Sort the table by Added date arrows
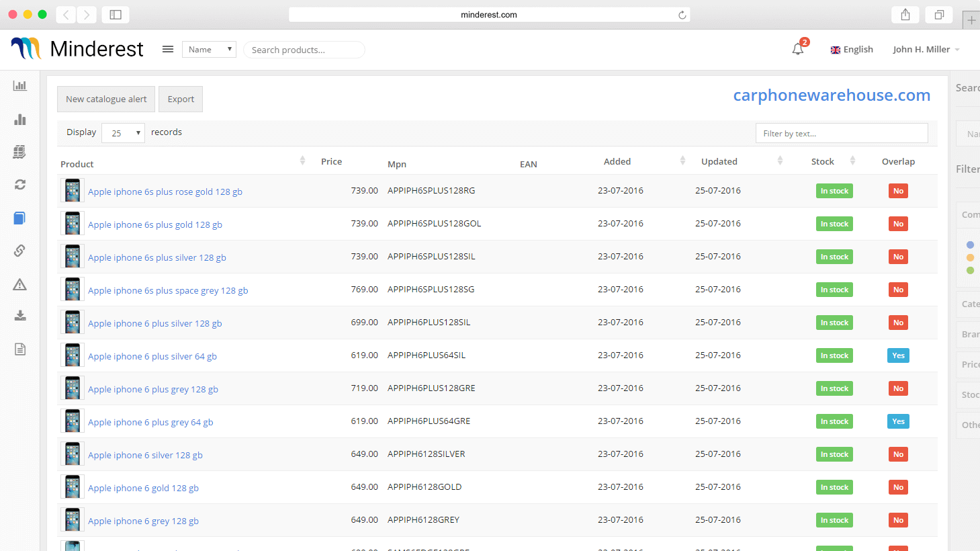 [682, 161]
